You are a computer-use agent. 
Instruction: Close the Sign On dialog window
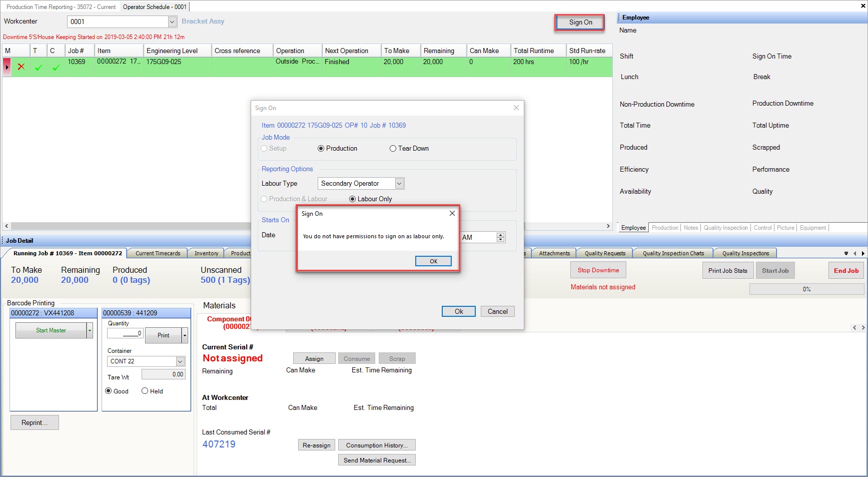pyautogui.click(x=516, y=108)
